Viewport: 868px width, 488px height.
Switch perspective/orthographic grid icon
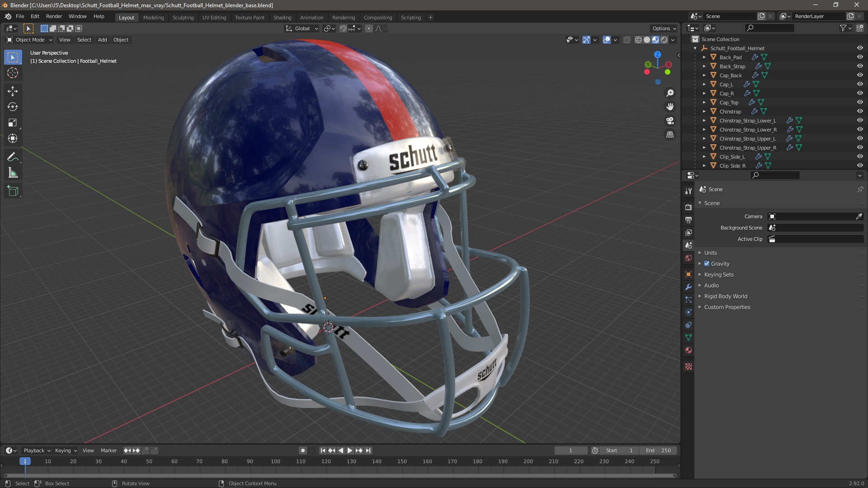(x=670, y=135)
